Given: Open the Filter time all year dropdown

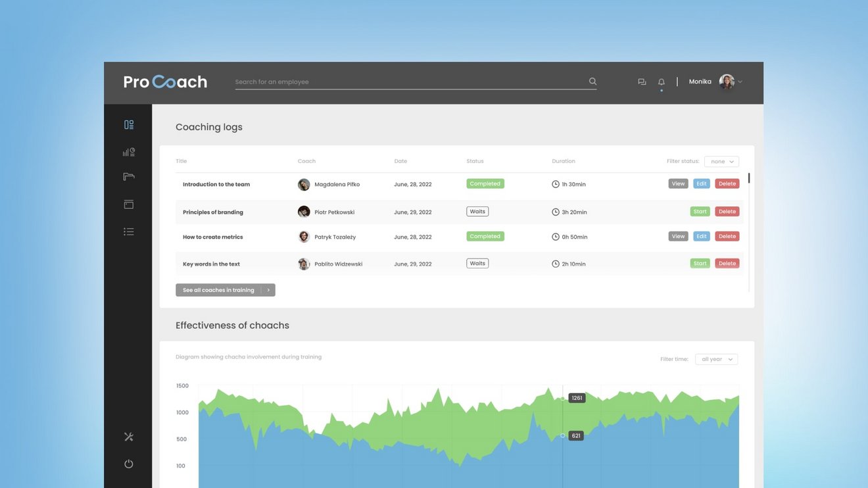Looking at the screenshot, I should coord(716,360).
